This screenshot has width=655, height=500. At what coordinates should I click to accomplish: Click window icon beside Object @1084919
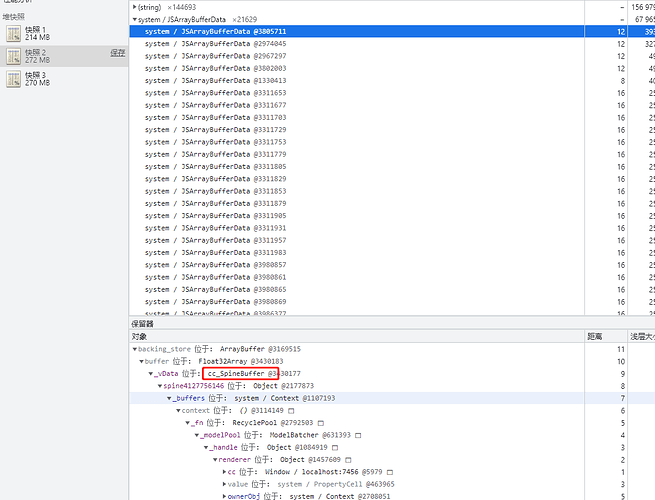point(335,448)
